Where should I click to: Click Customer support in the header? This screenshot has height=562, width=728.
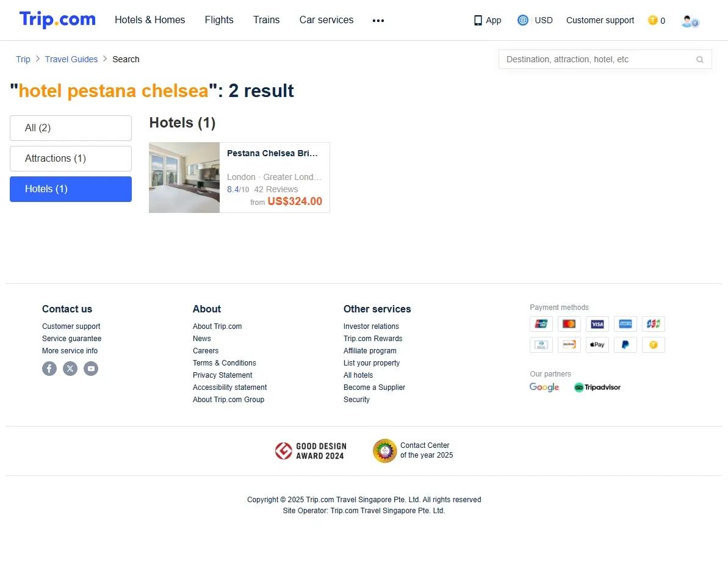click(600, 20)
